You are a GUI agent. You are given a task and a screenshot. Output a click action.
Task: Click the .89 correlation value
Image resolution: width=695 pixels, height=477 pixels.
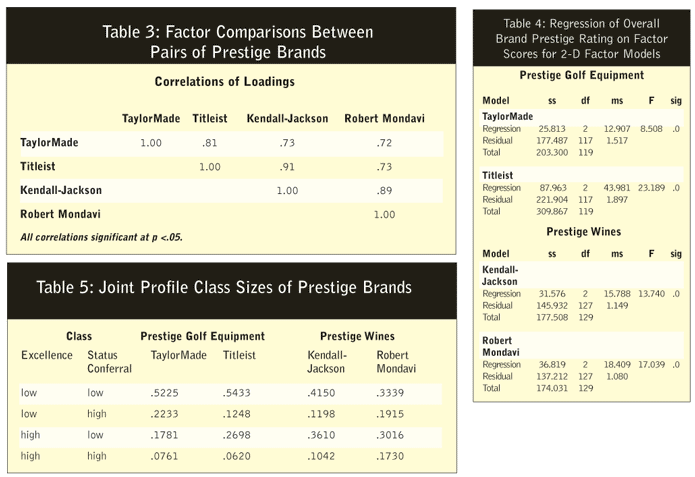(384, 189)
